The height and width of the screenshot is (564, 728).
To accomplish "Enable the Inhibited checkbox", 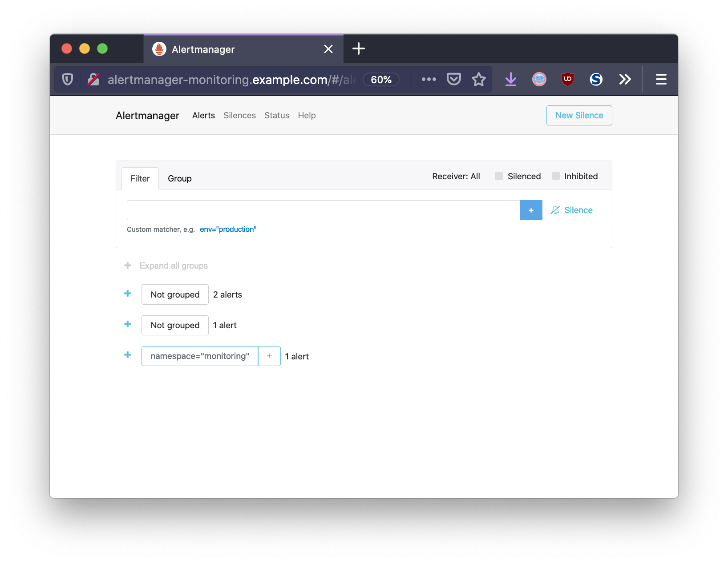I will click(x=556, y=176).
